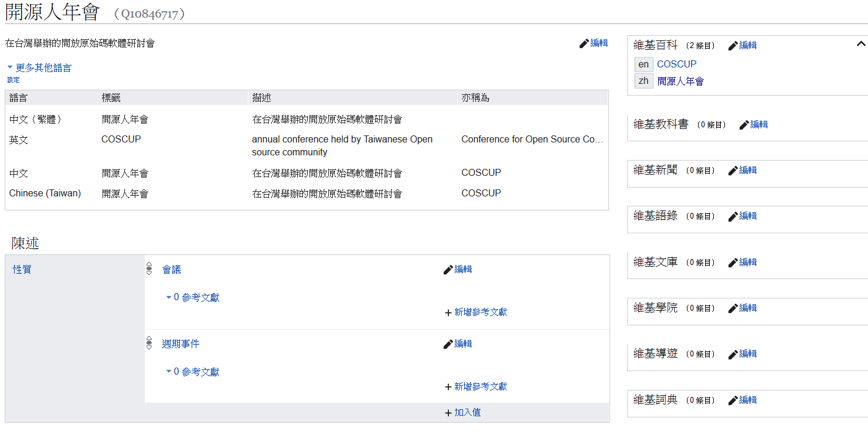Click the pencil icon in the 維基學院 section
Image resolution: width=868 pixels, height=435 pixels.
tap(733, 308)
